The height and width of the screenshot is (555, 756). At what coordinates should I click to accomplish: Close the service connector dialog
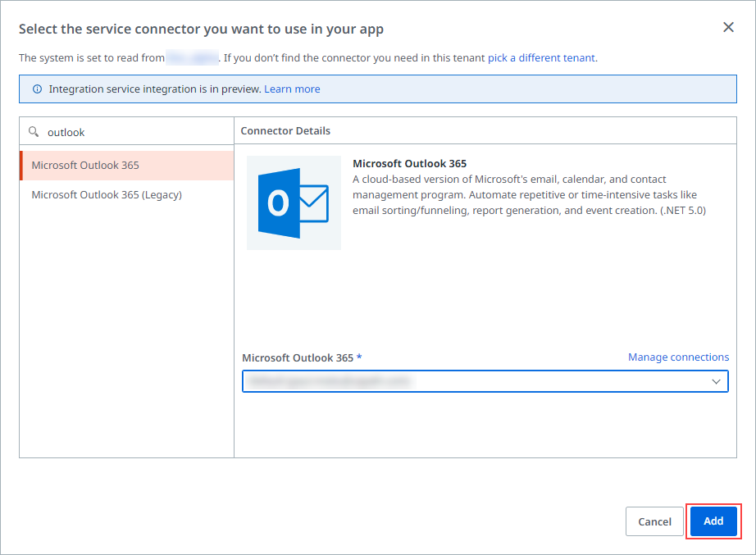(728, 27)
